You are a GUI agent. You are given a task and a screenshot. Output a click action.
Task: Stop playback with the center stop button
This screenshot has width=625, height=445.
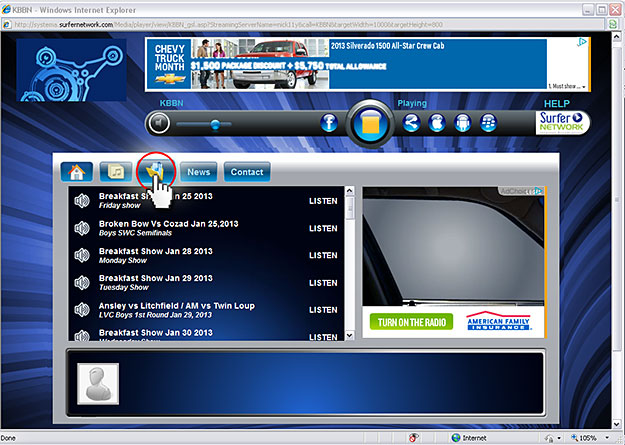370,124
